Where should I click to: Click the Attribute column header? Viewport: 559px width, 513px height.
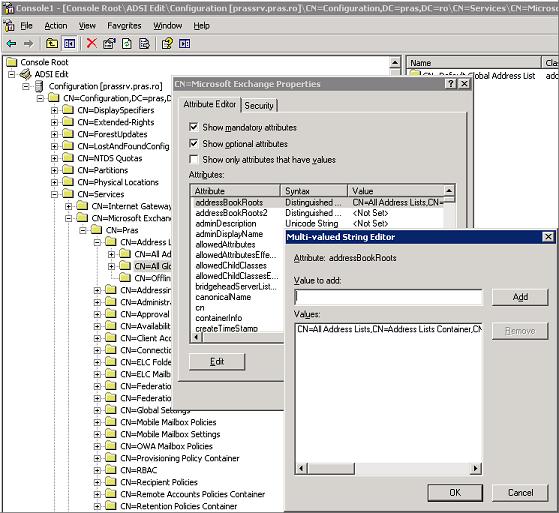coord(236,191)
